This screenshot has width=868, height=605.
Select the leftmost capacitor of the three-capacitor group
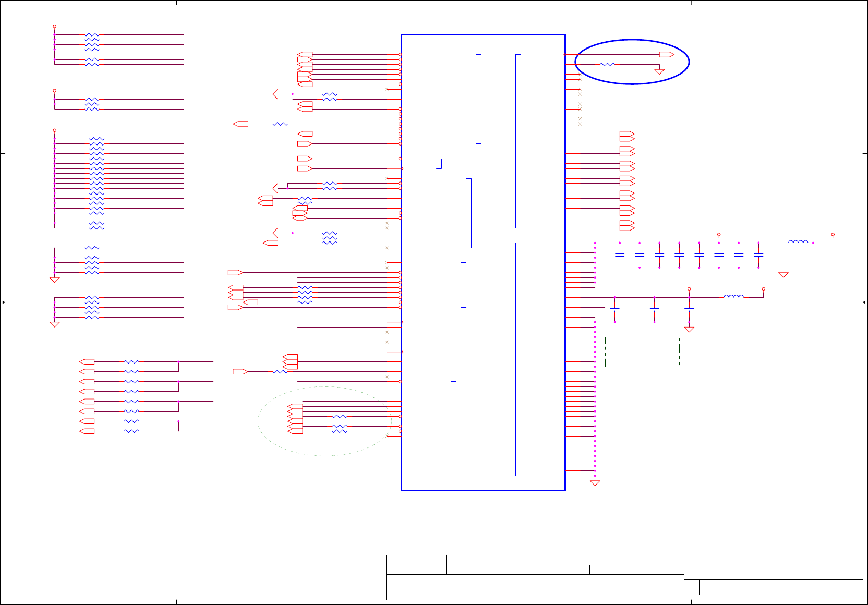click(x=614, y=310)
